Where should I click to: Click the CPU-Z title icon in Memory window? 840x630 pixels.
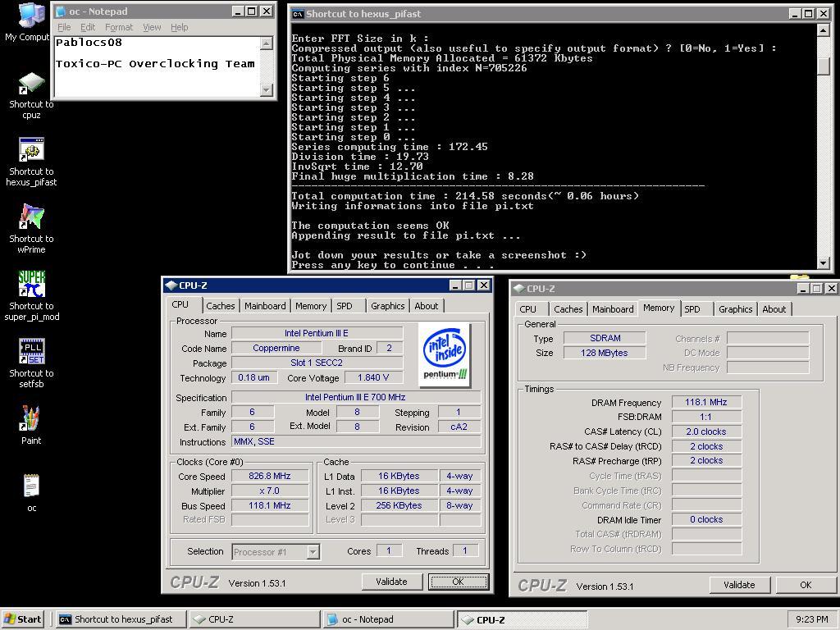(x=518, y=289)
